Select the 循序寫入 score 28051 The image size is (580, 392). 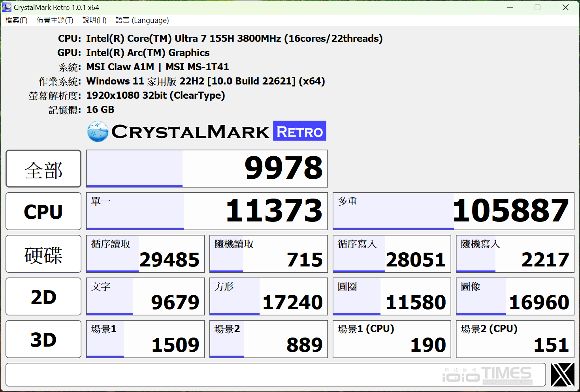tap(392, 254)
